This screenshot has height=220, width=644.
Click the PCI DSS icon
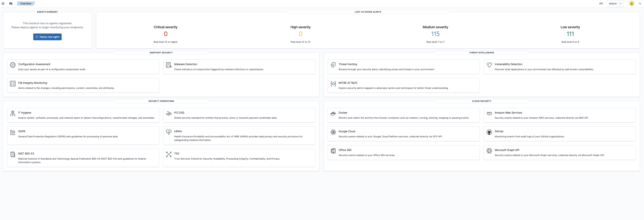169,113
